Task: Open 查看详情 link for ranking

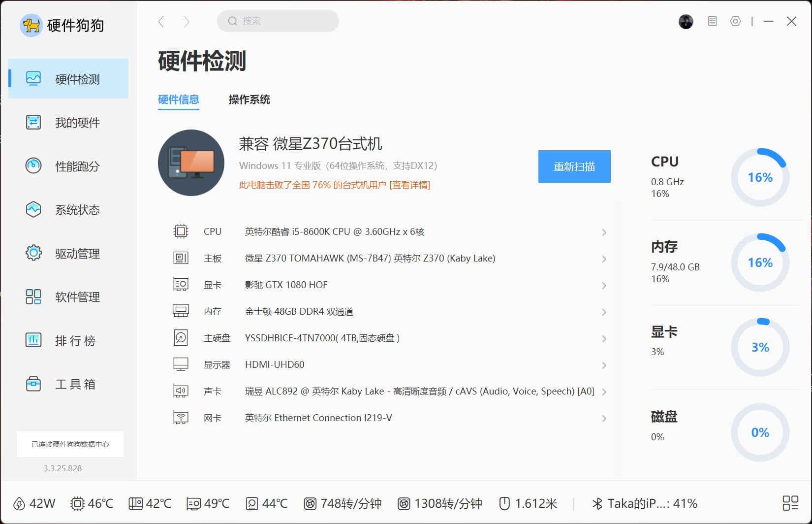Action: coord(410,185)
